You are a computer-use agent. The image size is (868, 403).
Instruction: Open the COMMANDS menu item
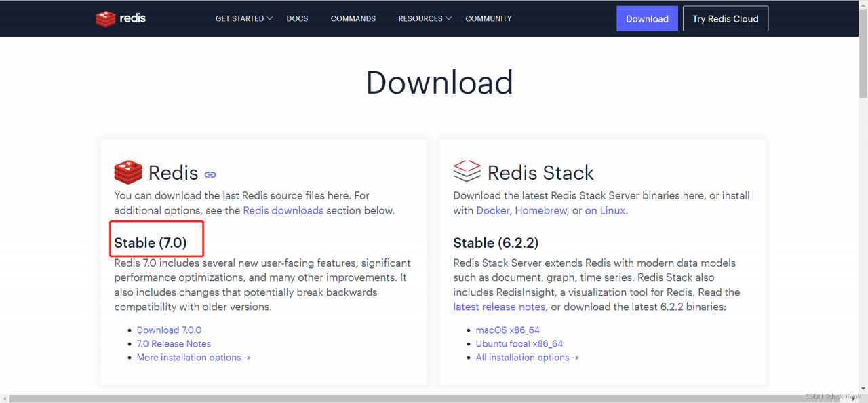(x=353, y=18)
